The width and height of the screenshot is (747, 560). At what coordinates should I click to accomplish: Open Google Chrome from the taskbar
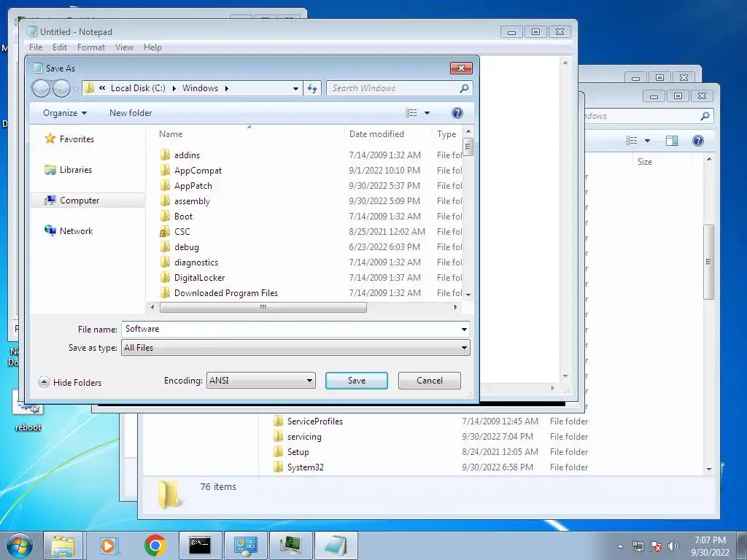(155, 545)
